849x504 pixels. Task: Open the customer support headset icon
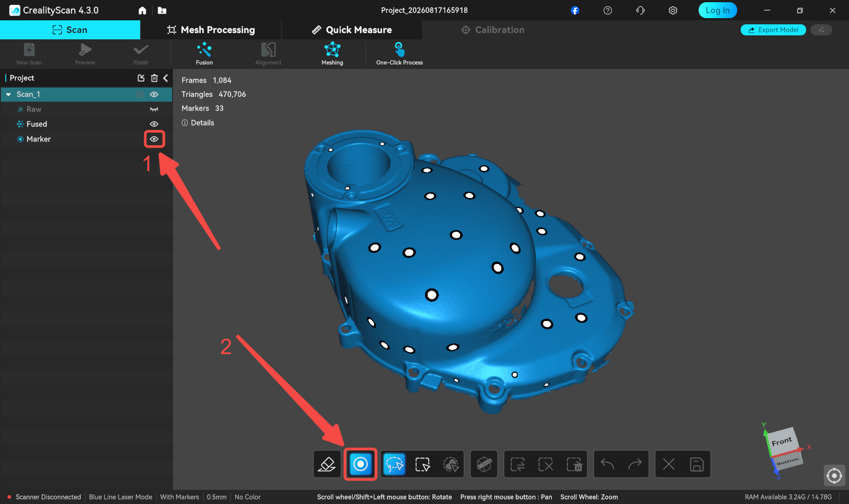coord(640,10)
